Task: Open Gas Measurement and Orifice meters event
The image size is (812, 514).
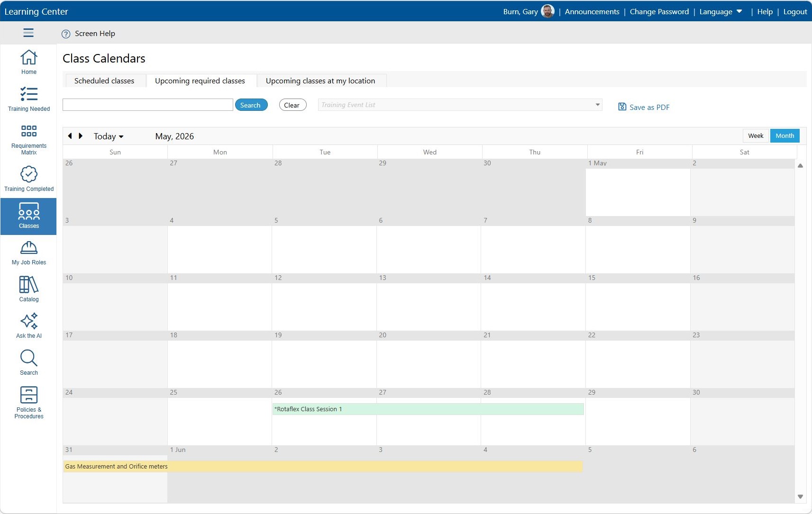Action: click(322, 466)
